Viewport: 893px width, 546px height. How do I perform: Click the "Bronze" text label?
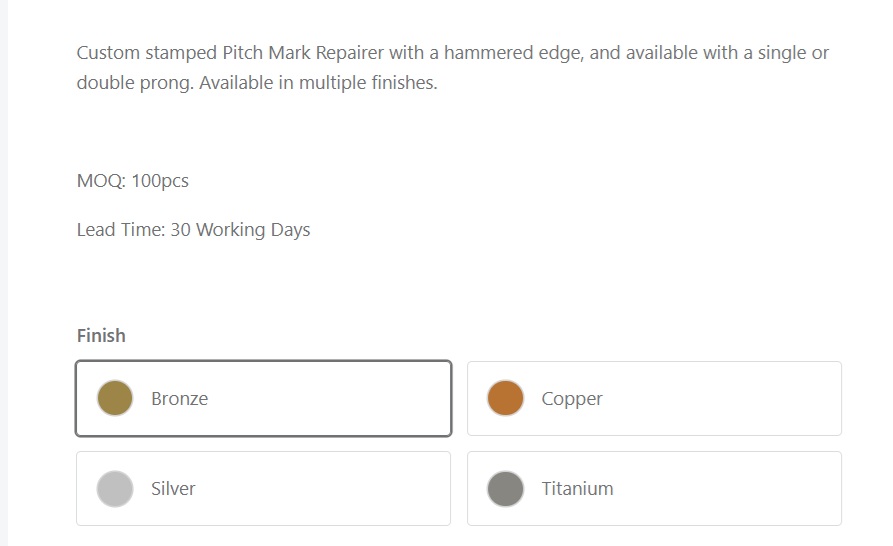point(180,398)
